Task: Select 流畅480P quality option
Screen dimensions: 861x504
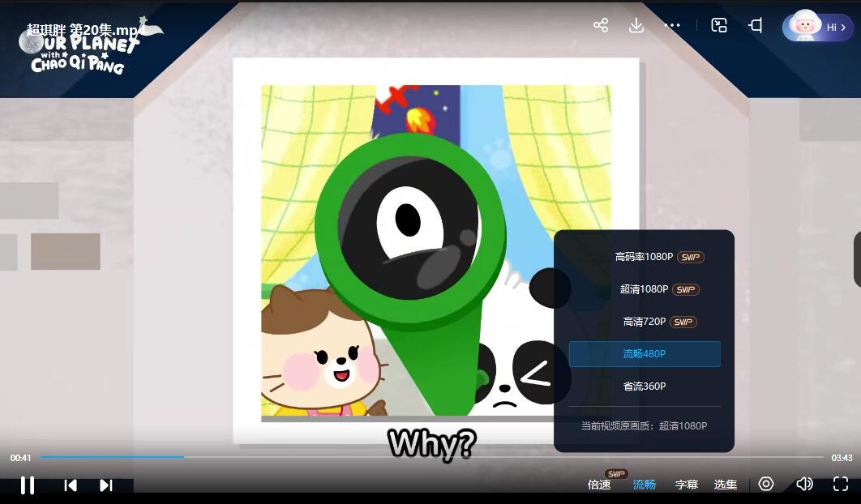Action: tap(645, 353)
